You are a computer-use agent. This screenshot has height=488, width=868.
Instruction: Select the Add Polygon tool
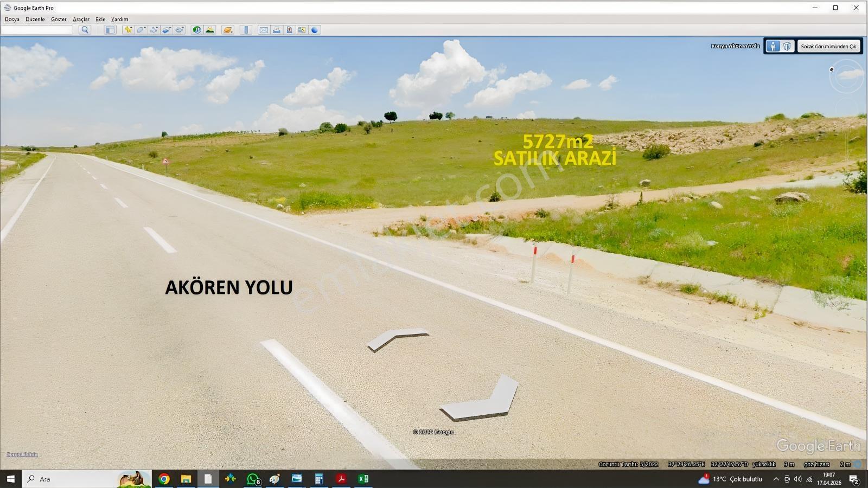point(141,30)
